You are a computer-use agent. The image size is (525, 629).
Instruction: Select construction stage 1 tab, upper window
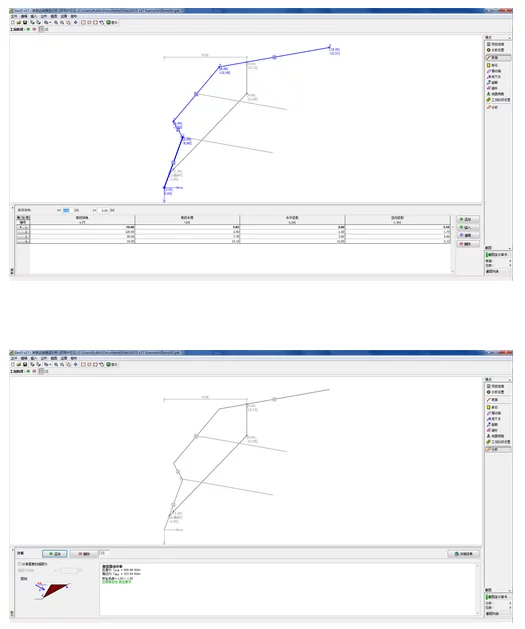point(41,29)
